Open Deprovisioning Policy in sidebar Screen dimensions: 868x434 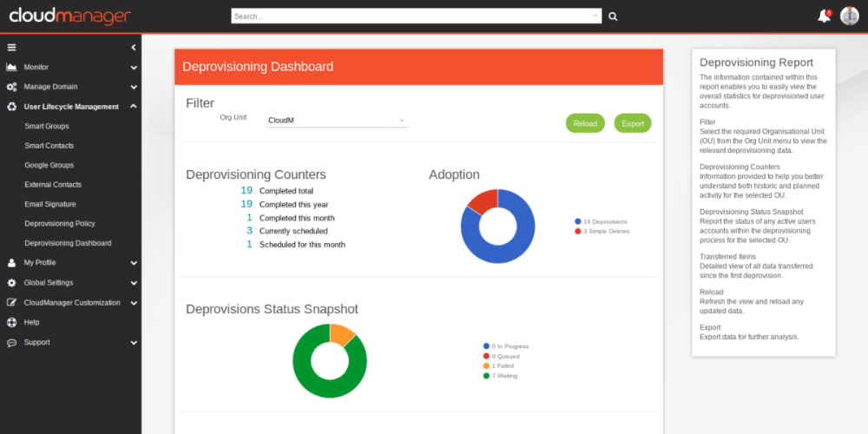(x=60, y=224)
